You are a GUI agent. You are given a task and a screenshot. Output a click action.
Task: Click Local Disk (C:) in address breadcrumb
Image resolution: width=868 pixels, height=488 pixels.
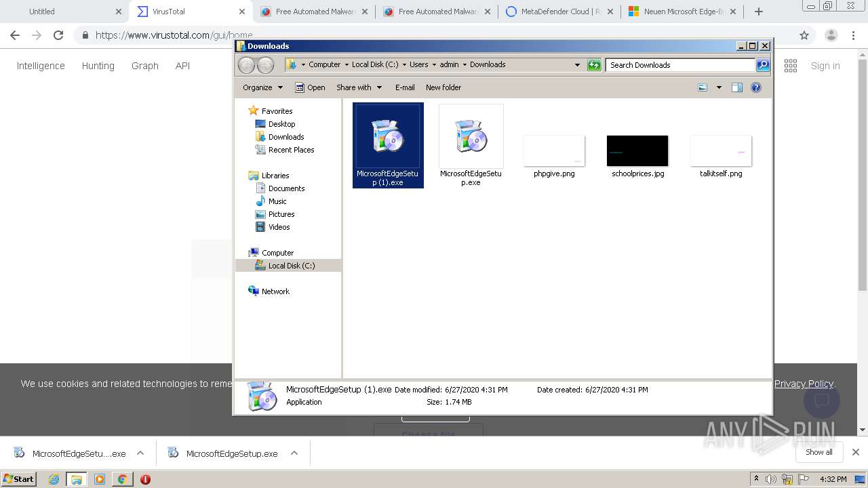pyautogui.click(x=375, y=64)
